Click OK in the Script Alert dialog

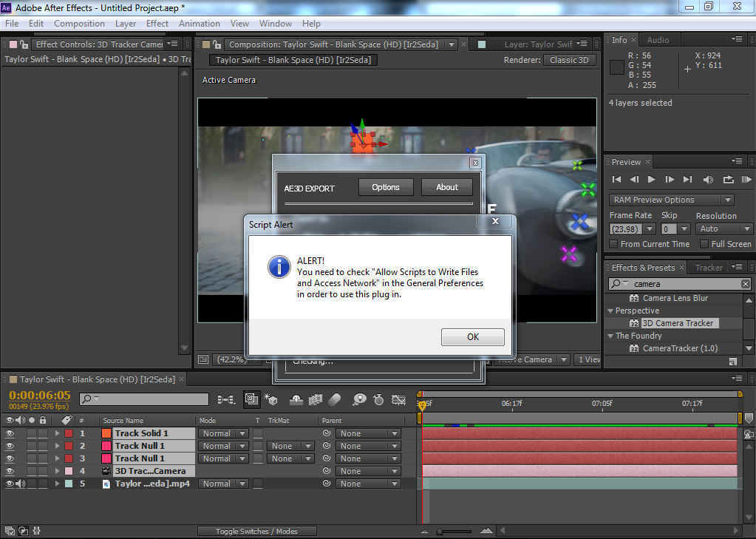[472, 337]
